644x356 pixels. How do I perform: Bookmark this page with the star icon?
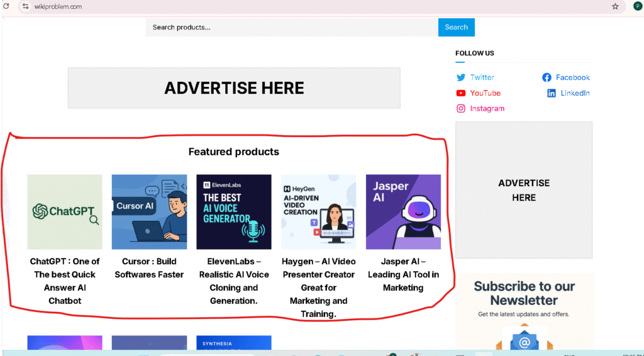pyautogui.click(x=615, y=6)
